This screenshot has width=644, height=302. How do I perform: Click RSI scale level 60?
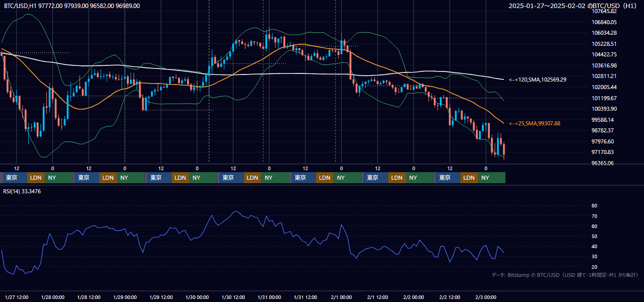pyautogui.click(x=594, y=226)
